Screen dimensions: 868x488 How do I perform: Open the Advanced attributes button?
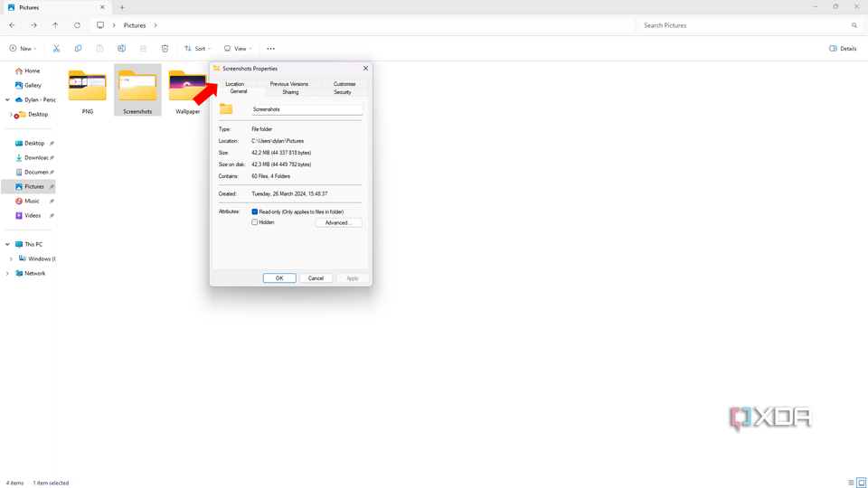(x=338, y=222)
